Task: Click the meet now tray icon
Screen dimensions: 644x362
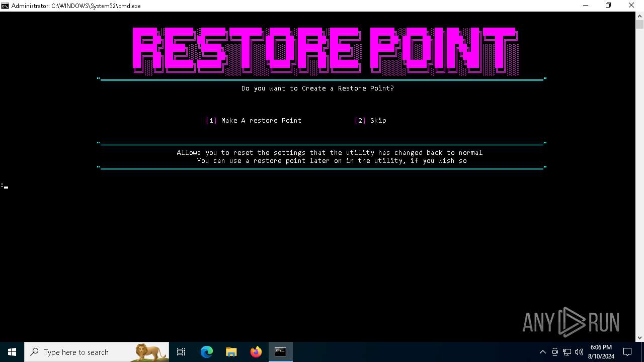Action: 555,352
